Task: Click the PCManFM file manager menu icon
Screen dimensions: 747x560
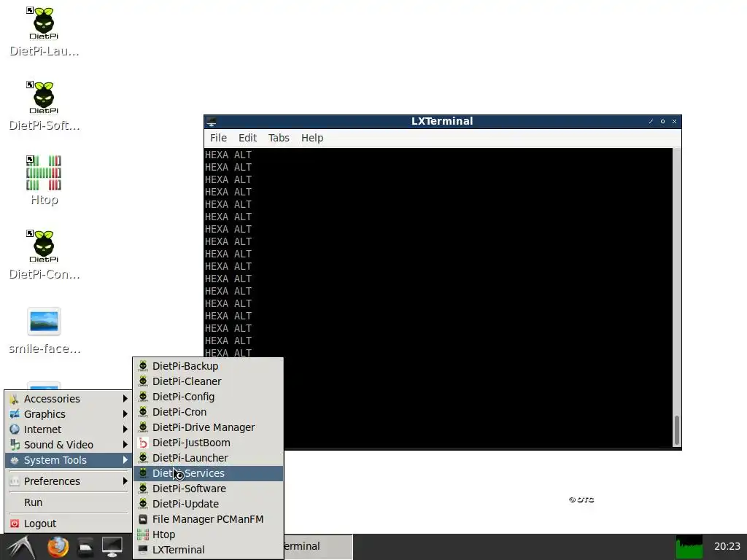Action: click(x=143, y=519)
